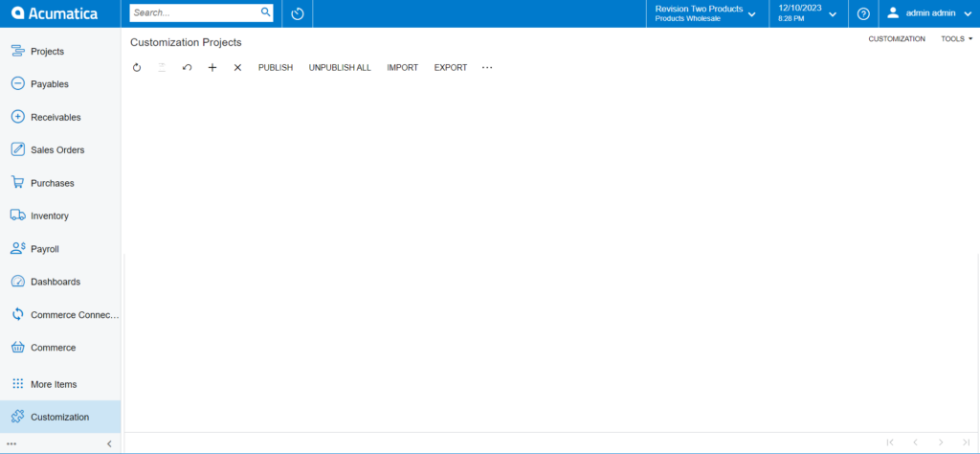Open the recent history clock icon
This screenshot has width=980, height=454.
click(x=298, y=13)
